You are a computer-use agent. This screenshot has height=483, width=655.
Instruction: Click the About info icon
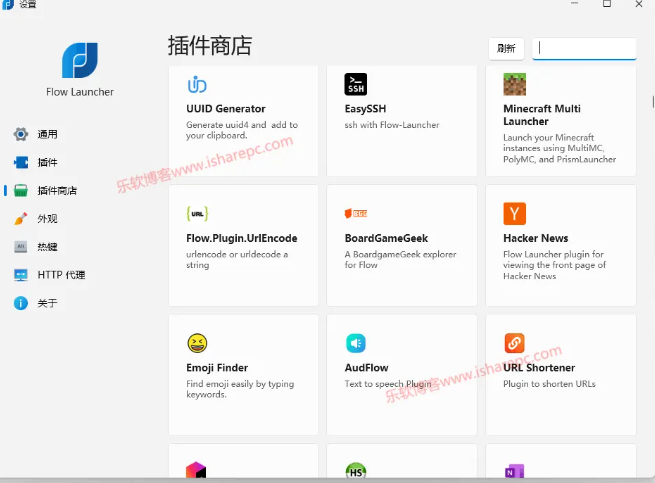[x=20, y=303]
